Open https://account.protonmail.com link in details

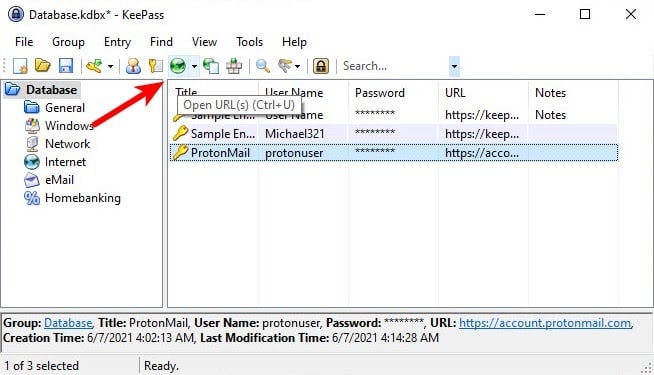tap(545, 323)
